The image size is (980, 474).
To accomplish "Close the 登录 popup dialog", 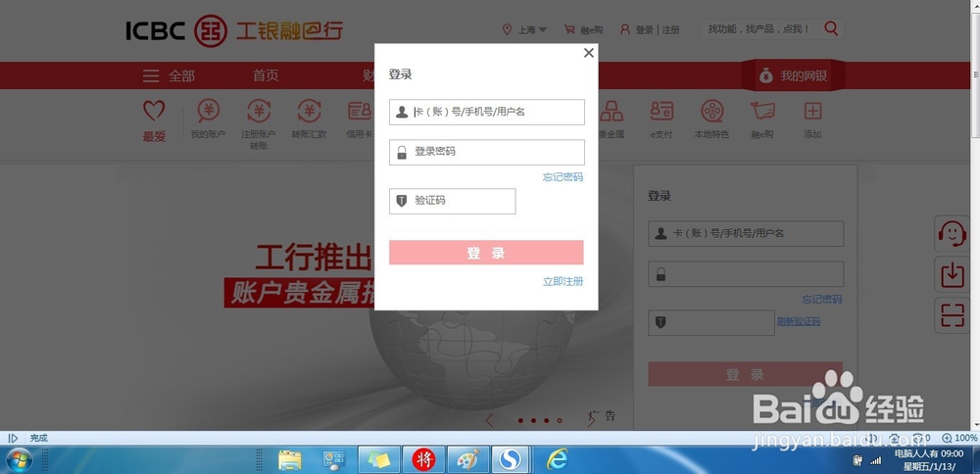I will pyautogui.click(x=588, y=53).
